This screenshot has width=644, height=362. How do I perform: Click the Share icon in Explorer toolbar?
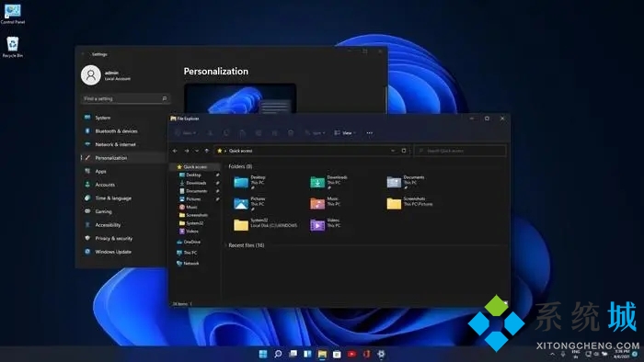(274, 133)
